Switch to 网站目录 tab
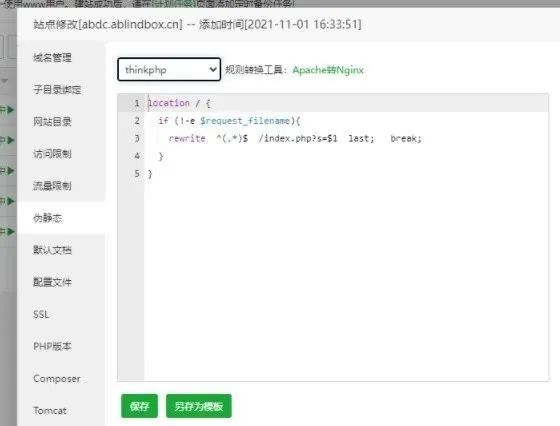This screenshot has height=426, width=560. pyautogui.click(x=52, y=122)
